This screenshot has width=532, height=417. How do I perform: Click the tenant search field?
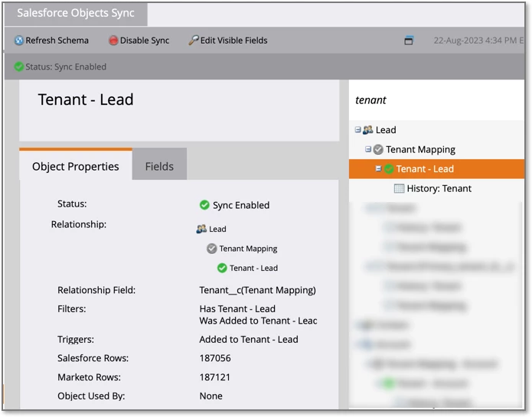436,100
